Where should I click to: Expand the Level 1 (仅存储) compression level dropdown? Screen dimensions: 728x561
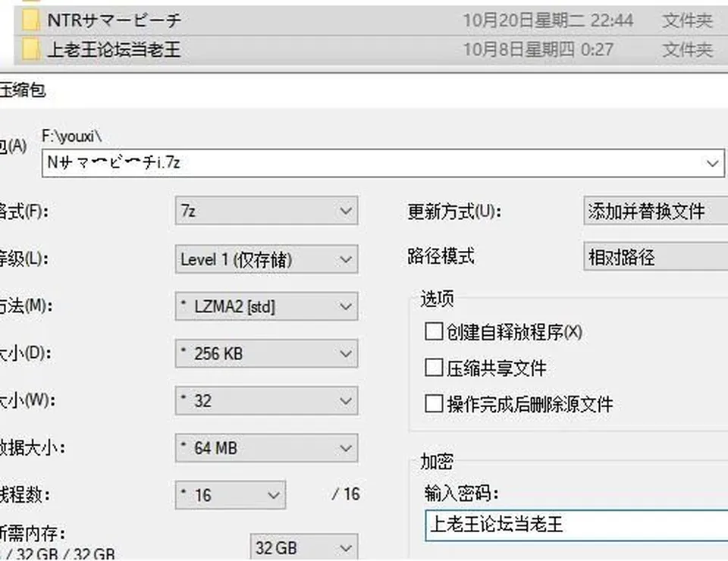point(266,259)
